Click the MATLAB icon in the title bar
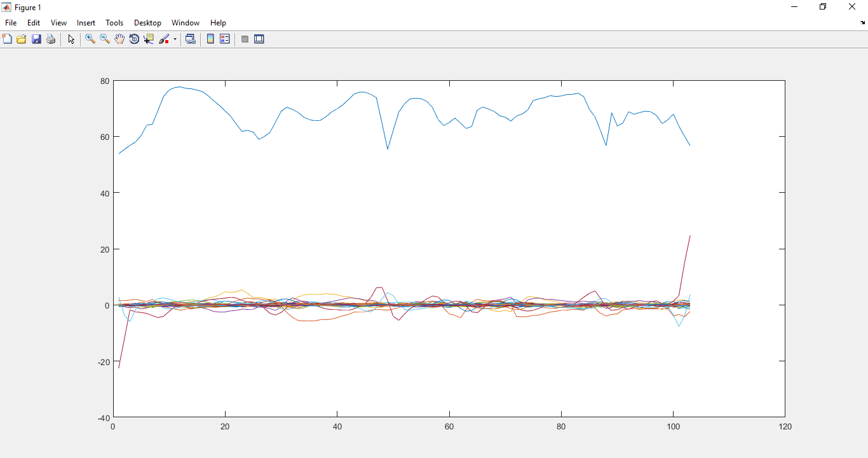Image resolution: width=868 pixels, height=458 pixels. pos(6,8)
